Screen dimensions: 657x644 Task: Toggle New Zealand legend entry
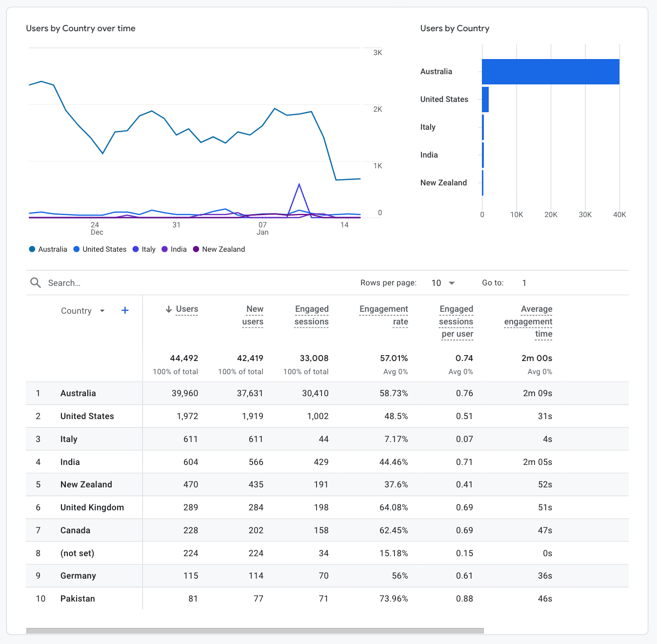[x=219, y=249]
